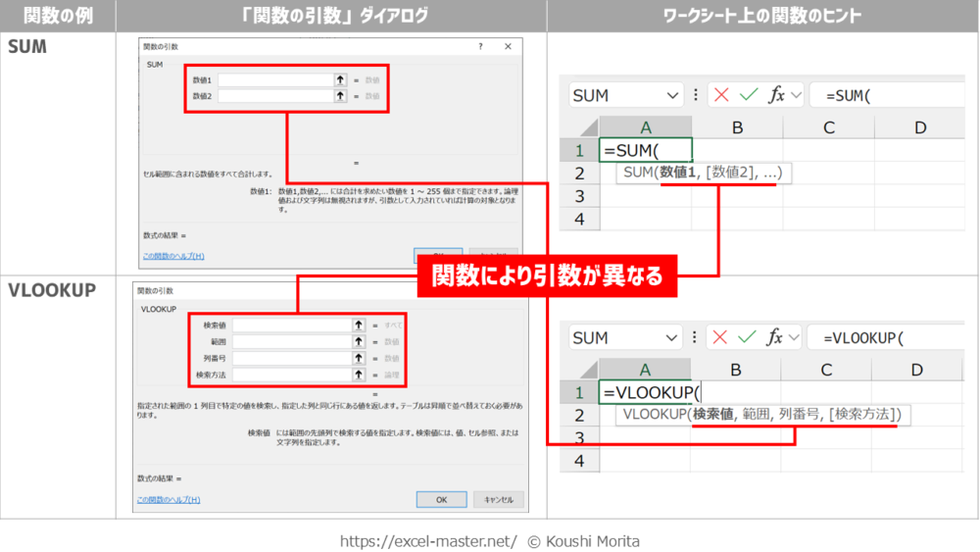This screenshot has width=980, height=552.
Task: Click red cancel X in =SUM( formula bar
Action: pyautogui.click(x=722, y=95)
